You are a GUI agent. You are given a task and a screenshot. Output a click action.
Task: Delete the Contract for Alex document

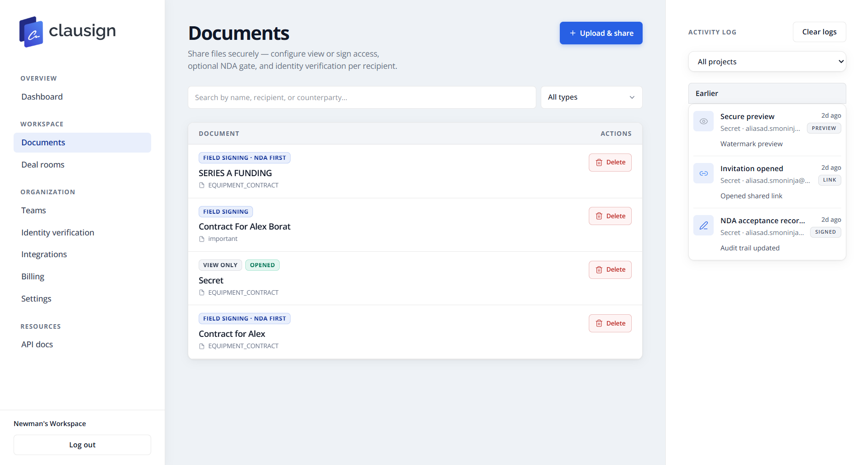(x=610, y=323)
